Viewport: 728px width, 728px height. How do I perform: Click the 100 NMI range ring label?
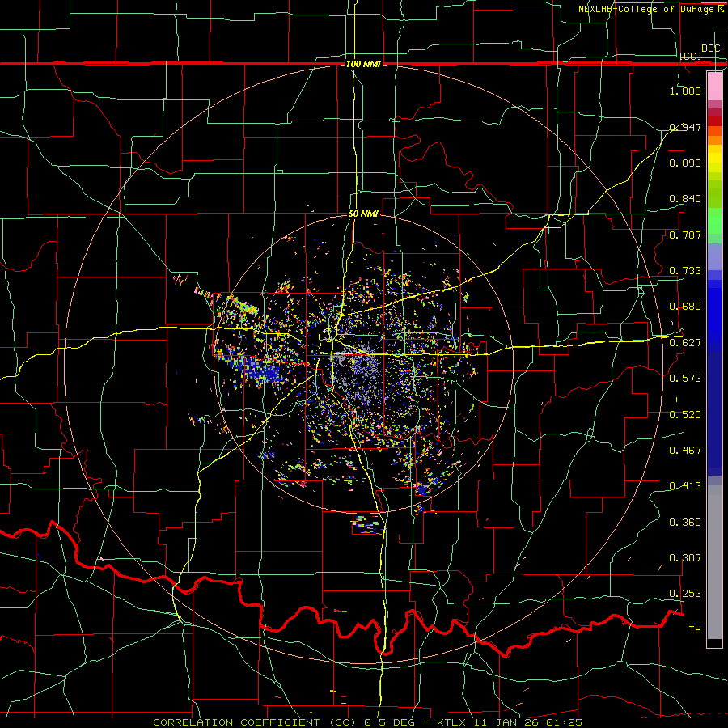(x=363, y=64)
